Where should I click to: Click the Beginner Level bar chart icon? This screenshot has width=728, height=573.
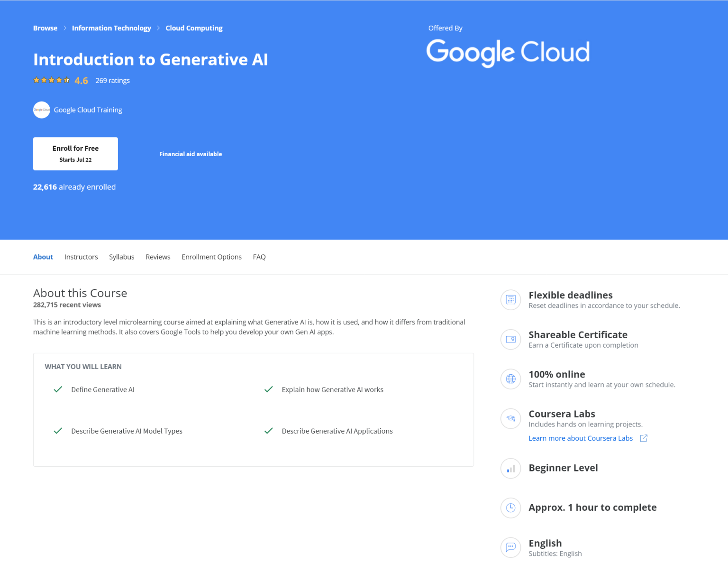[510, 469]
